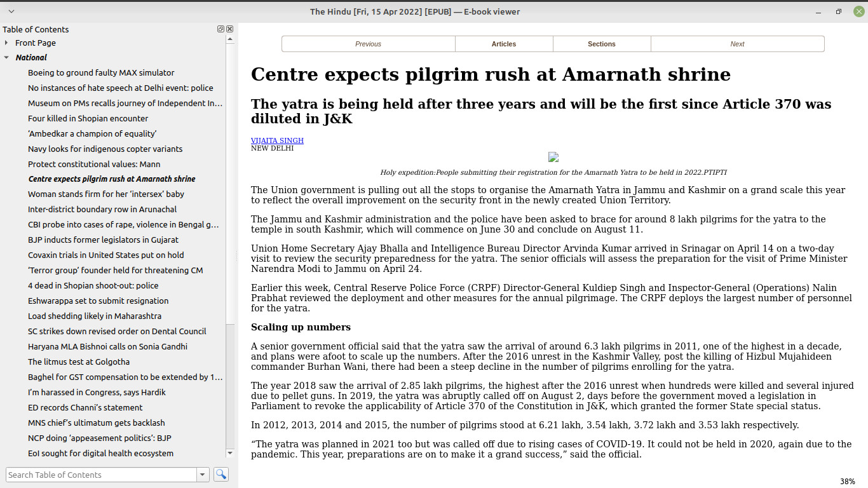Click the 'Scaling up numbers' subheading
Screen dimensions: 868x488
pyautogui.click(x=301, y=327)
